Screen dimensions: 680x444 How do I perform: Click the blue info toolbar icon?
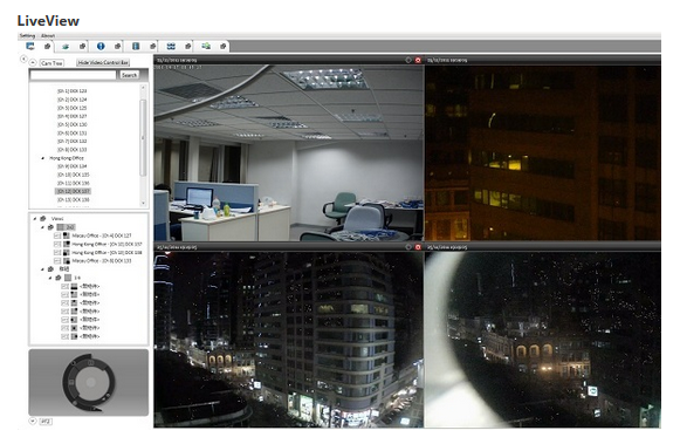pos(101,46)
